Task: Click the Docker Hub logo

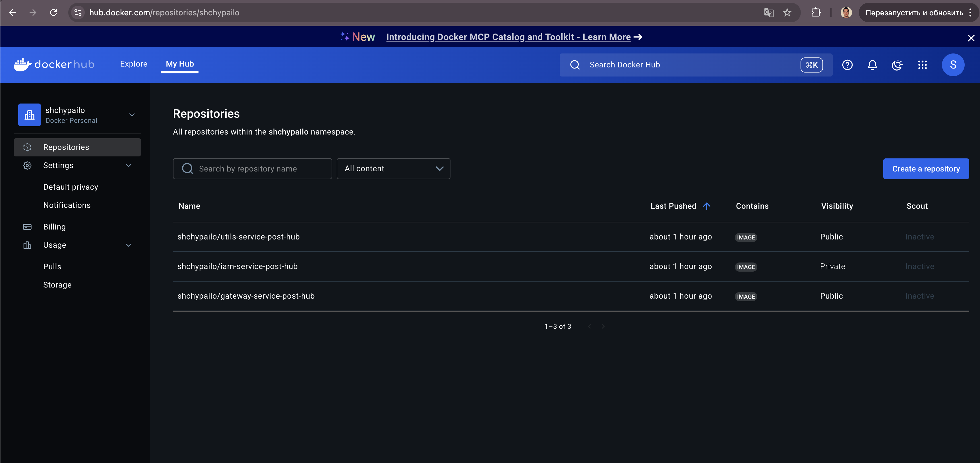Action: (x=54, y=64)
